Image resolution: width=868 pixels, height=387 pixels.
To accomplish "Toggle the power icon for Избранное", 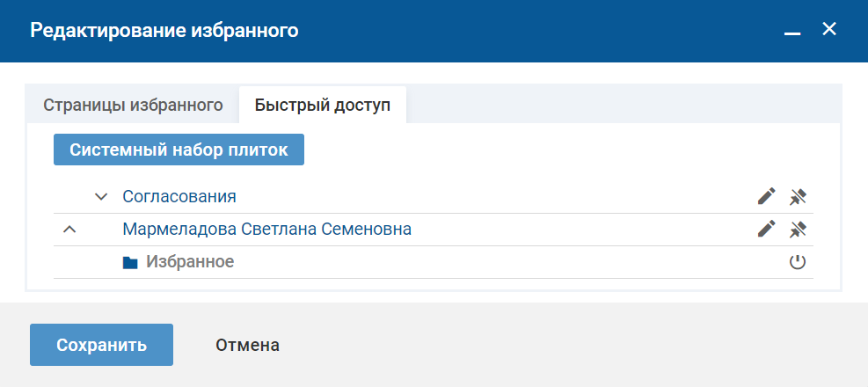I will point(798,262).
